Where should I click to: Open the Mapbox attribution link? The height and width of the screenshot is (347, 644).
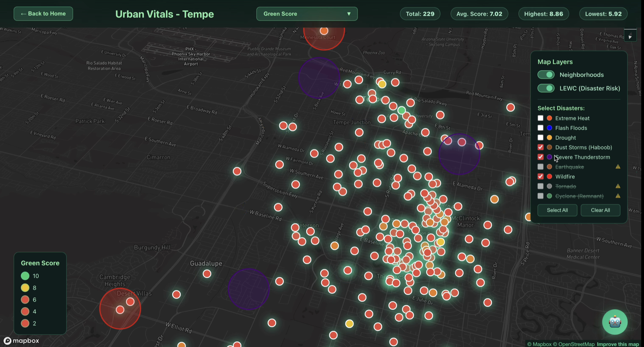click(x=539, y=344)
